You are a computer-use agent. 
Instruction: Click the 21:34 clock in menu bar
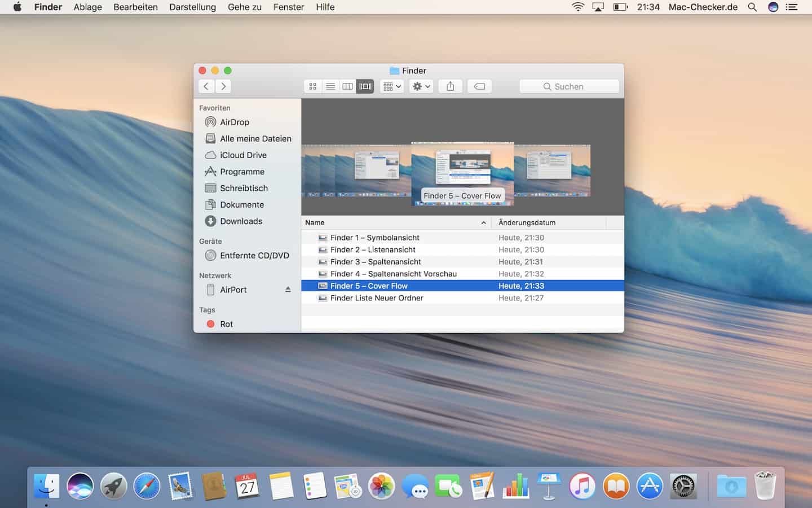648,7
